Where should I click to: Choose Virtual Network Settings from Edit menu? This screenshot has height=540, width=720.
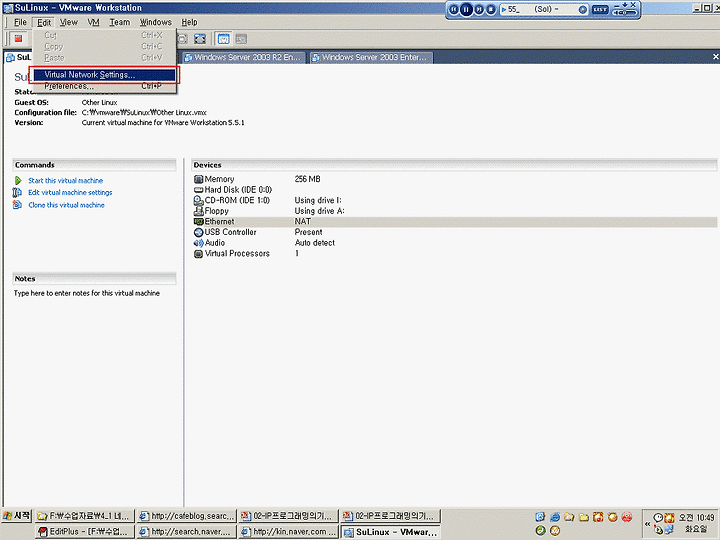[x=105, y=75]
